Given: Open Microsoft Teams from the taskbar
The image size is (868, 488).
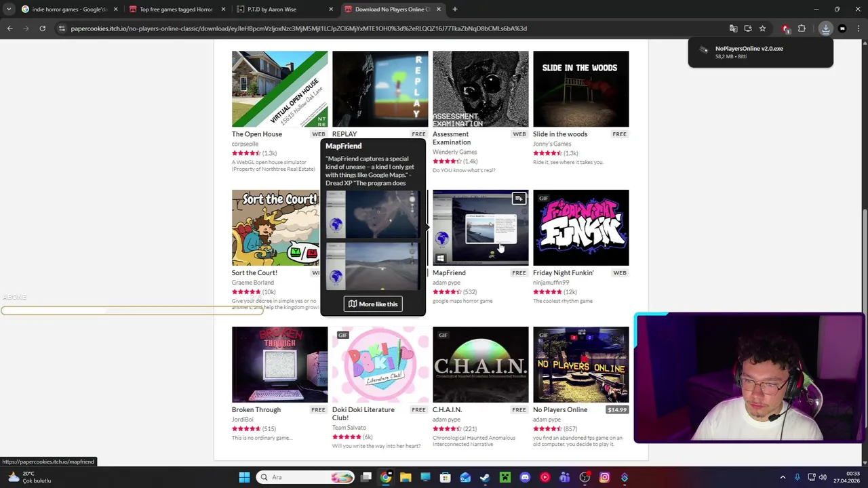Looking at the screenshot, I should click(x=564, y=477).
